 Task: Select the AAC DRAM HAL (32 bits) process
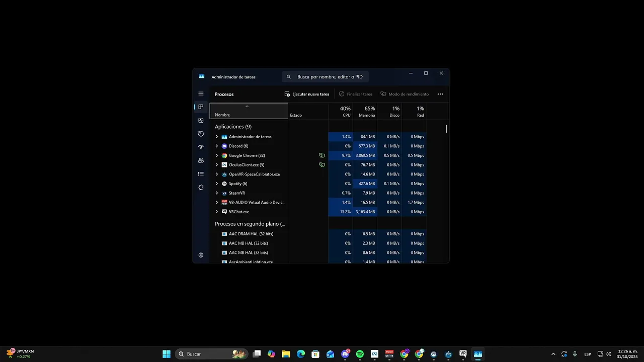click(318, 234)
